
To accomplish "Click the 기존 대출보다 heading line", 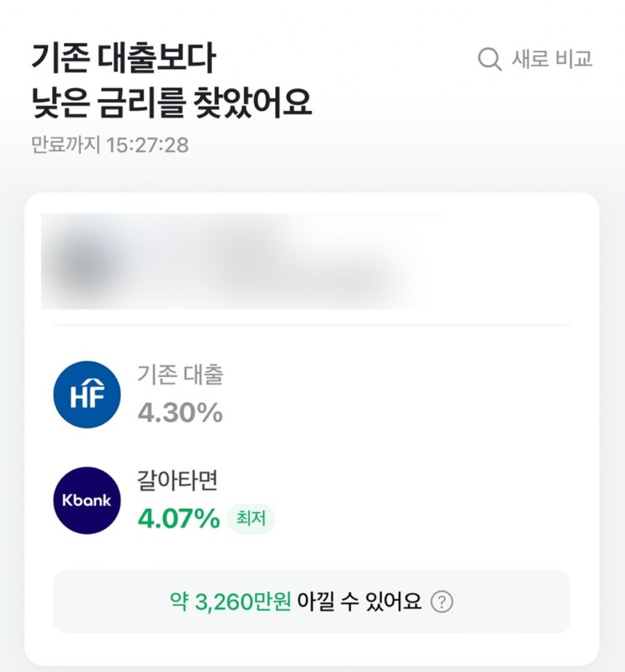I will pyautogui.click(x=124, y=59).
